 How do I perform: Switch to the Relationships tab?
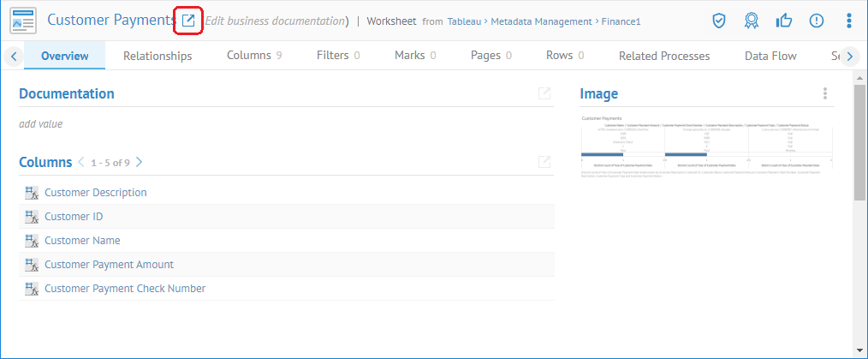point(158,56)
